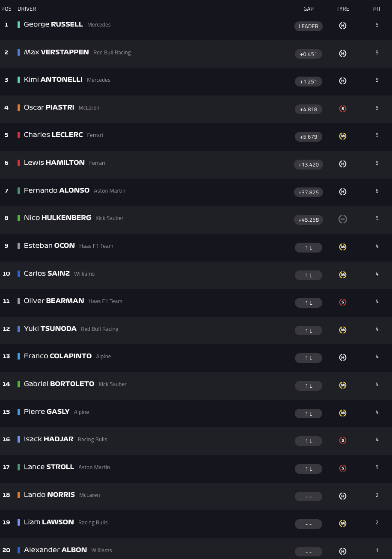Viewport: 392px width, 559px height.
Task: Click Charles Leclerc's medium tyre icon
Action: point(342,136)
